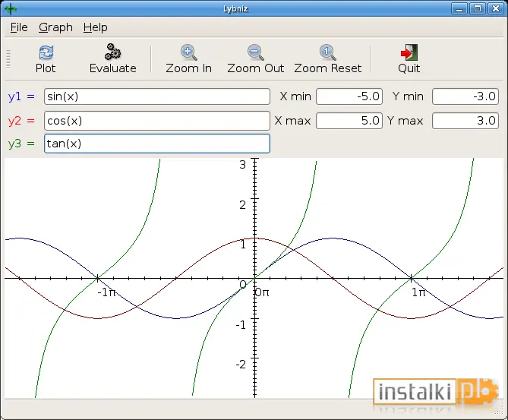Focus the y1 field containing sin(x)
This screenshot has width=508, height=420.
pyautogui.click(x=157, y=96)
